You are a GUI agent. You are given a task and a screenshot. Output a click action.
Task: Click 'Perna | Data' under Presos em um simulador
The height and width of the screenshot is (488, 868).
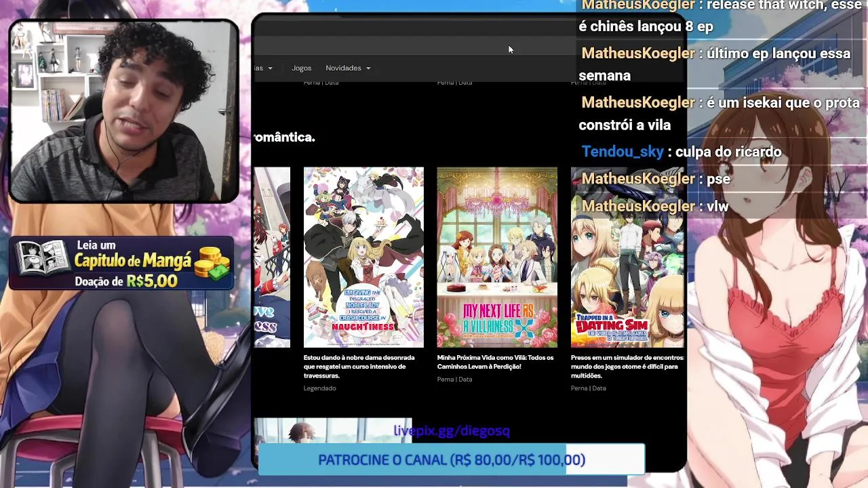point(588,388)
